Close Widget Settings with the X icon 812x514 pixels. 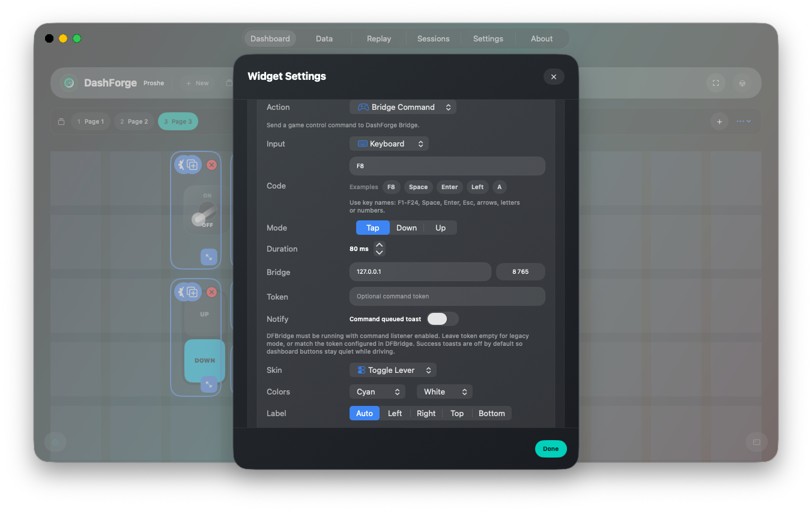coord(553,76)
